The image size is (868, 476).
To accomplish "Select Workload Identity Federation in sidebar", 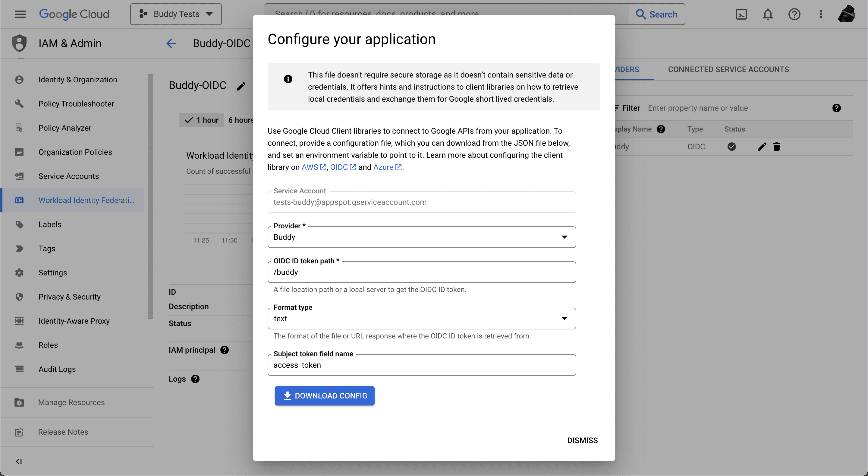I will click(72, 200).
